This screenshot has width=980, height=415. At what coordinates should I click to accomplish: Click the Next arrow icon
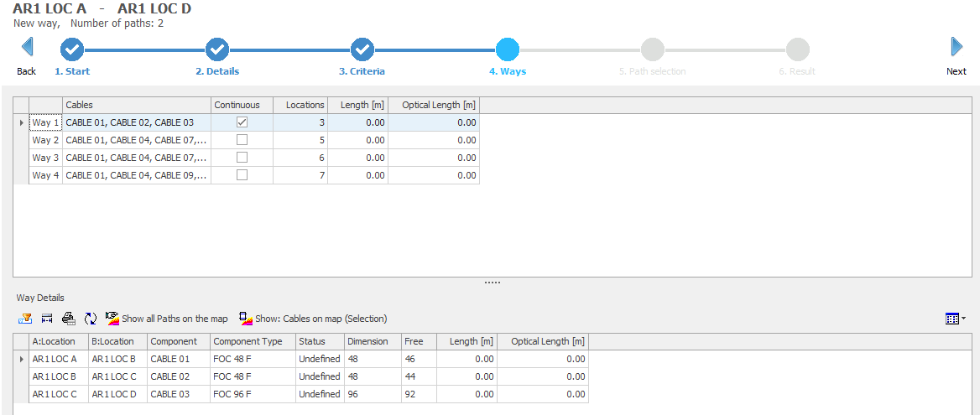coord(957,47)
